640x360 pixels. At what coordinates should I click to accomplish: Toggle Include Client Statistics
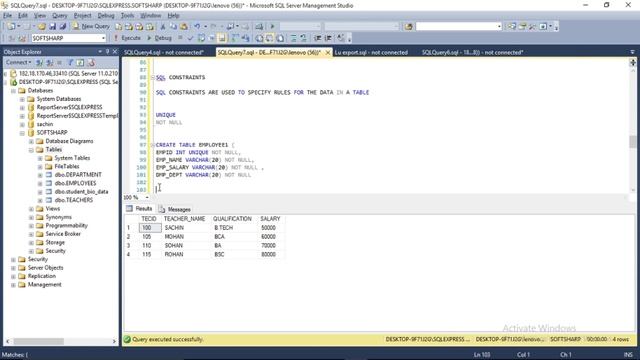click(x=246, y=38)
